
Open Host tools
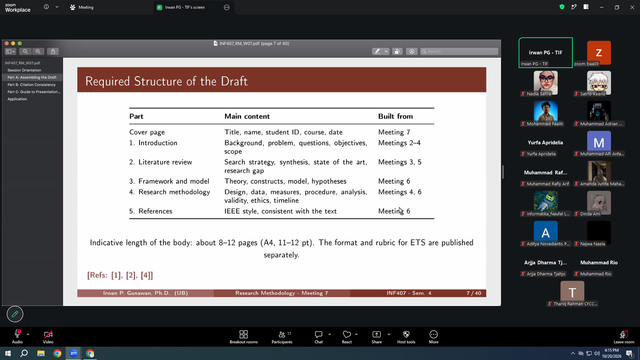(x=406, y=337)
